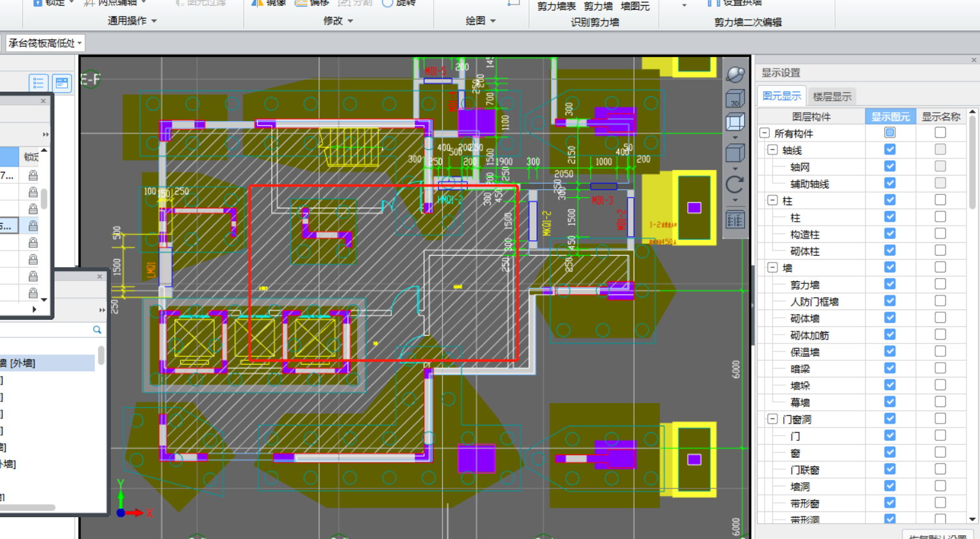Screen dimensions: 980x539
Task: Uncheck 显示图元 for 构造柱
Action: tap(890, 233)
